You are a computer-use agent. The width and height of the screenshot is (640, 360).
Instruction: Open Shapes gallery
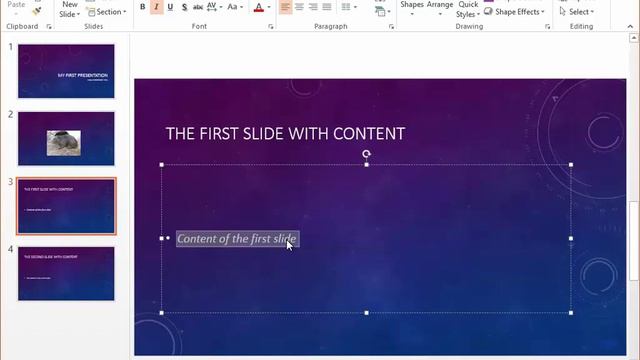point(412,9)
